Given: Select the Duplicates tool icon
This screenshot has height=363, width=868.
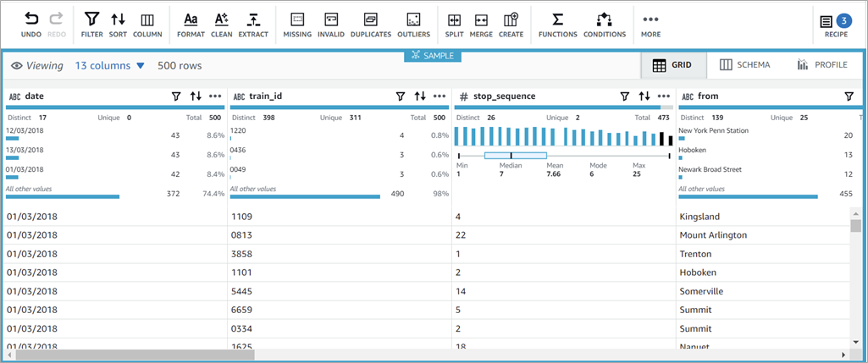Looking at the screenshot, I should [370, 19].
